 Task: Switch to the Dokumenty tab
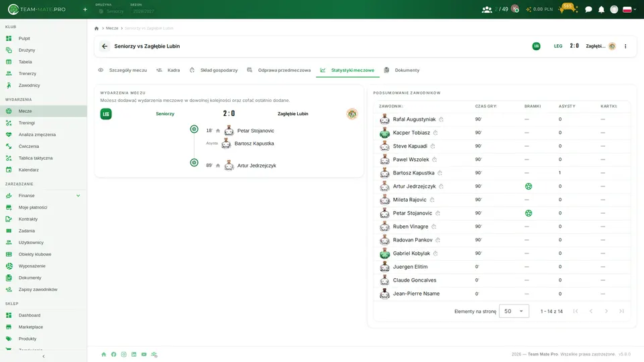pyautogui.click(x=402, y=70)
